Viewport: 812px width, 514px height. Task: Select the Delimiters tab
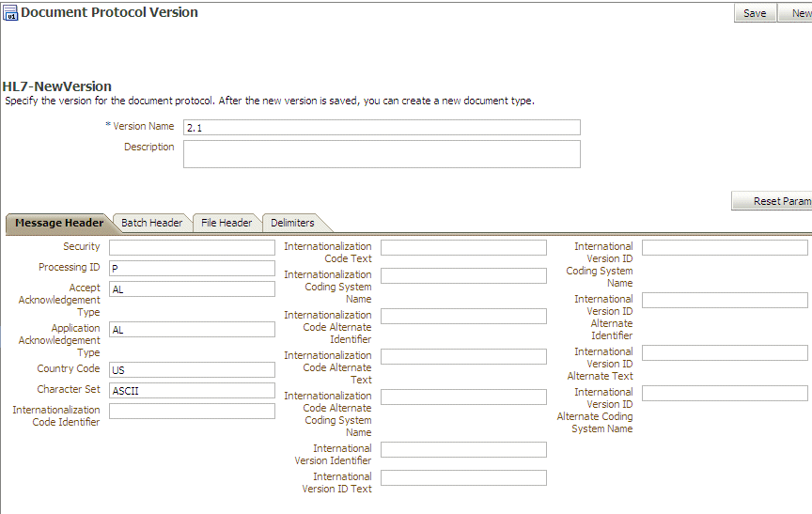(x=292, y=223)
